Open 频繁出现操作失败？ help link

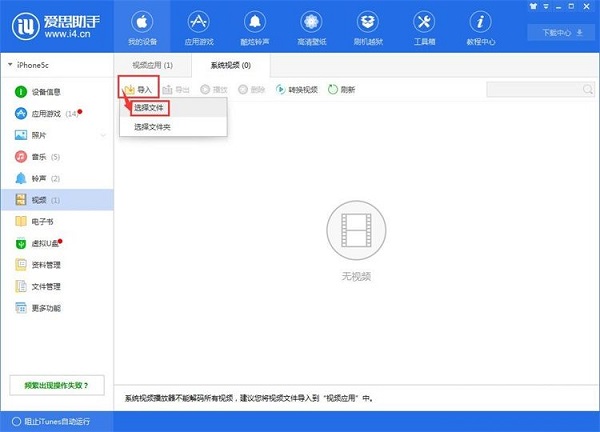[57, 385]
